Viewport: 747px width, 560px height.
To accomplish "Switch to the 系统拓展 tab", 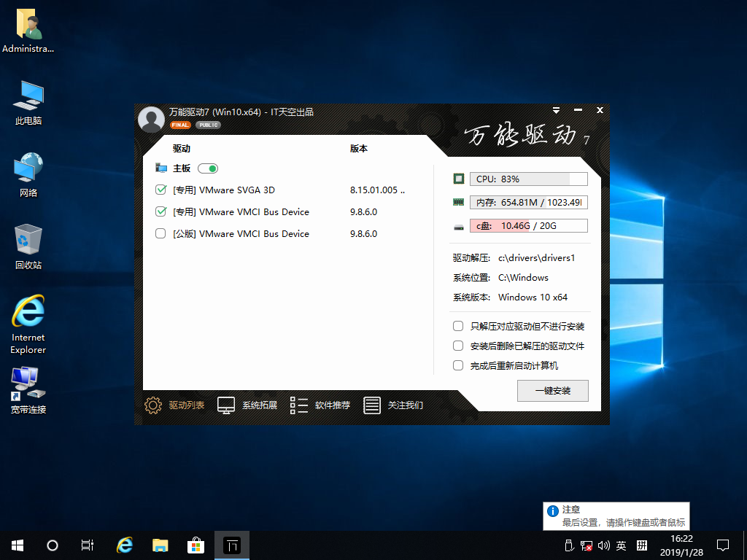I will pos(260,405).
